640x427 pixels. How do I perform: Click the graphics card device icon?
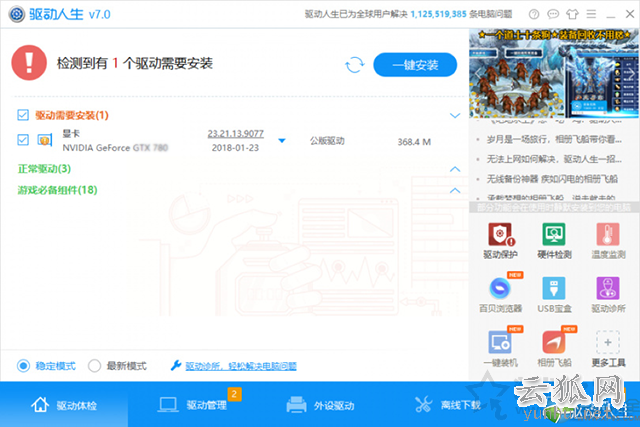pyautogui.click(x=44, y=140)
